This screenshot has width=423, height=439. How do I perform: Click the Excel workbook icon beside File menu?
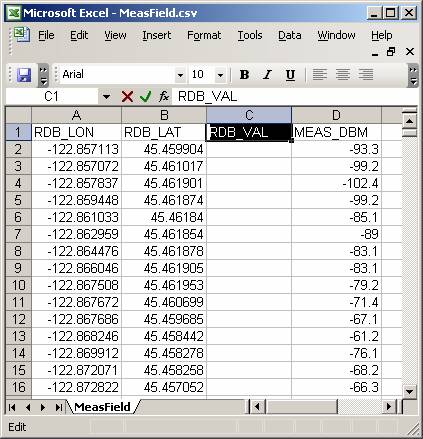[x=21, y=35]
